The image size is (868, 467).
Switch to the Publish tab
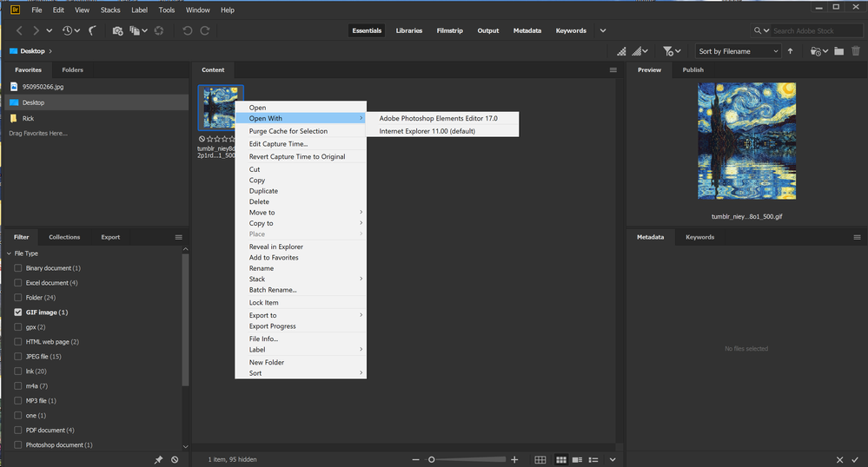click(693, 70)
